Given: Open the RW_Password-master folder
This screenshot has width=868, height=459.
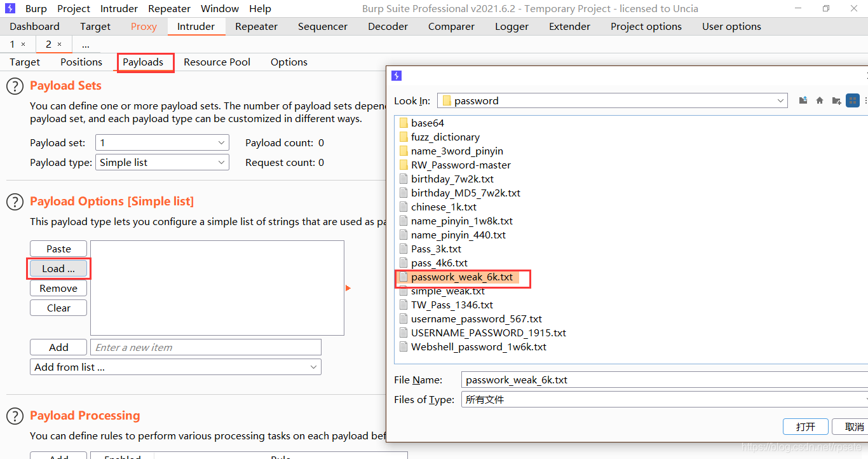Looking at the screenshot, I should coord(455,165).
